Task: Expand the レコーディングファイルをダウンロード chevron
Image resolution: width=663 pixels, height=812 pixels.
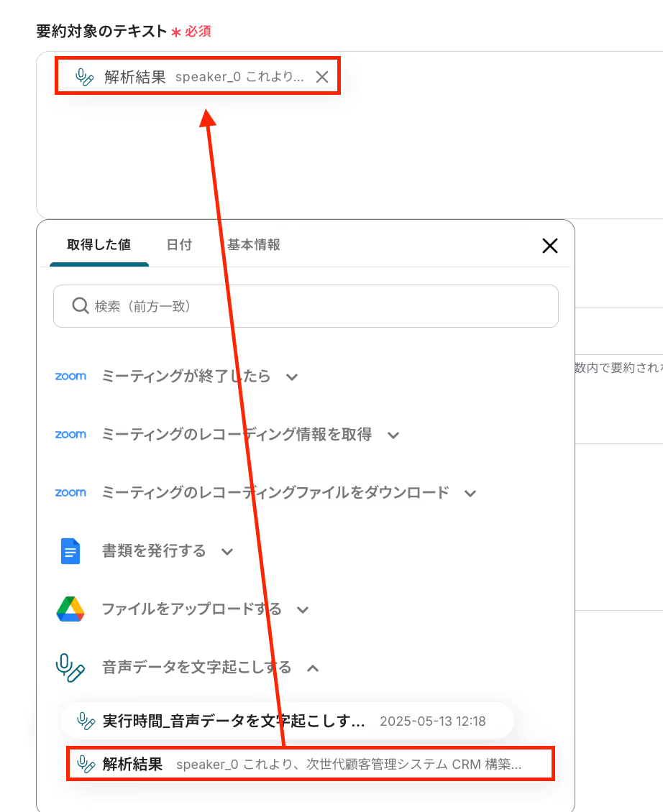Action: pos(470,493)
